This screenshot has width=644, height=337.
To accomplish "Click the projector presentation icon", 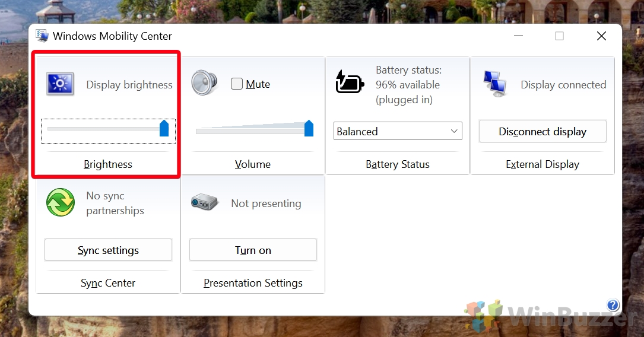I will (204, 202).
